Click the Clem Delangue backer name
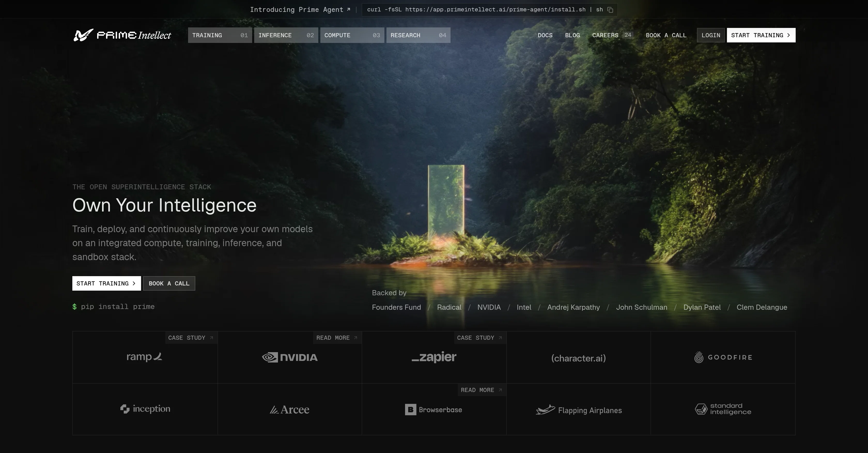 [762, 307]
